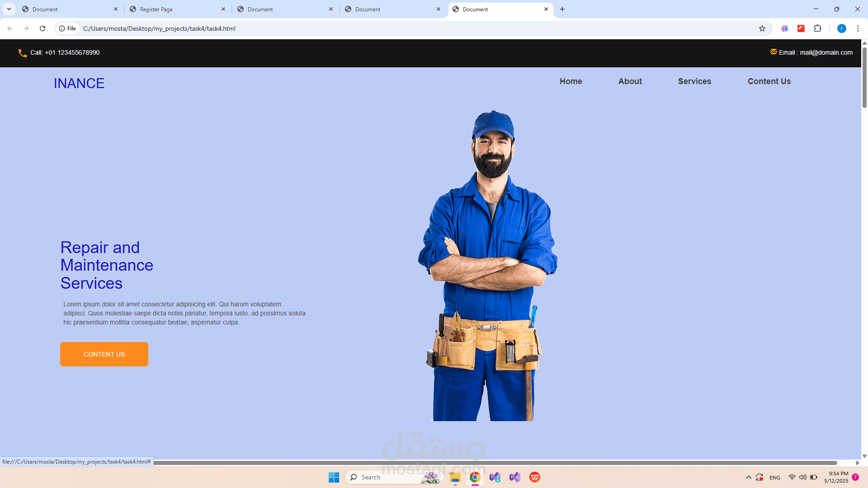The width and height of the screenshot is (868, 488).
Task: Click the orange envelope email icon
Action: coord(774,52)
